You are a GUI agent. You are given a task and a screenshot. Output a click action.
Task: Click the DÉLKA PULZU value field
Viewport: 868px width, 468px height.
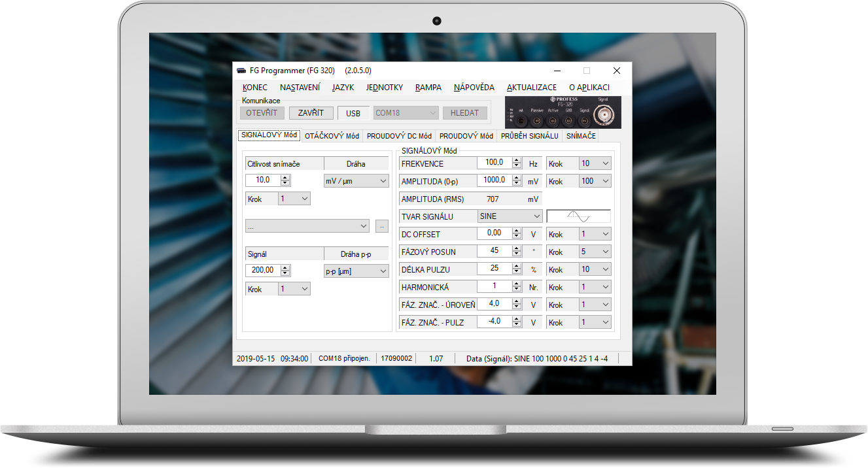click(x=493, y=269)
